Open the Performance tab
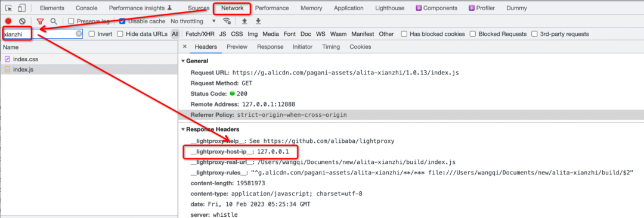The image size is (644, 218). (272, 8)
